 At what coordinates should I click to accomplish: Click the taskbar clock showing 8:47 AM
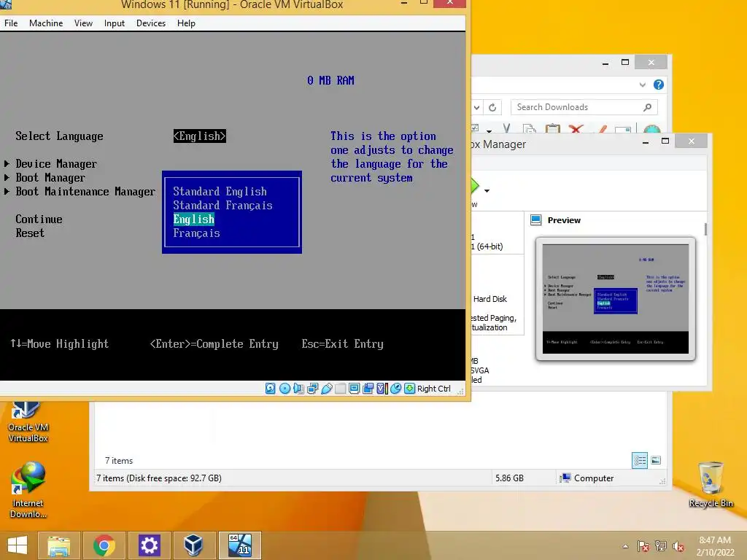(x=715, y=545)
